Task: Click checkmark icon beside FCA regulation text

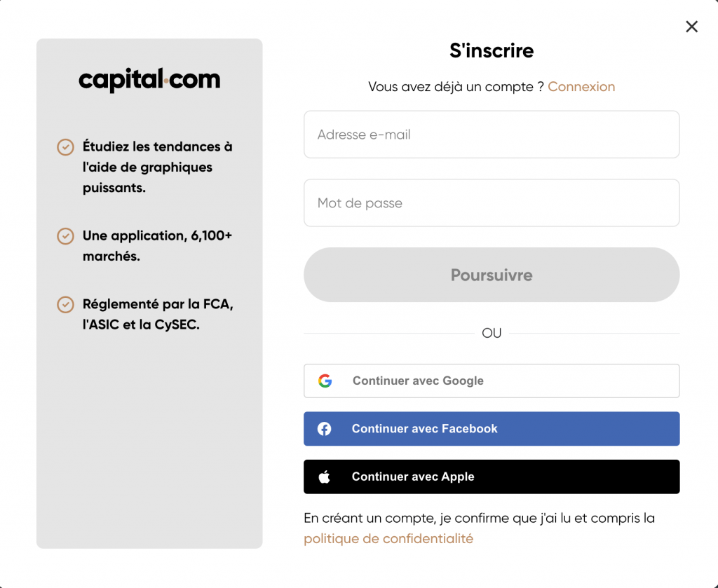Action: tap(65, 305)
